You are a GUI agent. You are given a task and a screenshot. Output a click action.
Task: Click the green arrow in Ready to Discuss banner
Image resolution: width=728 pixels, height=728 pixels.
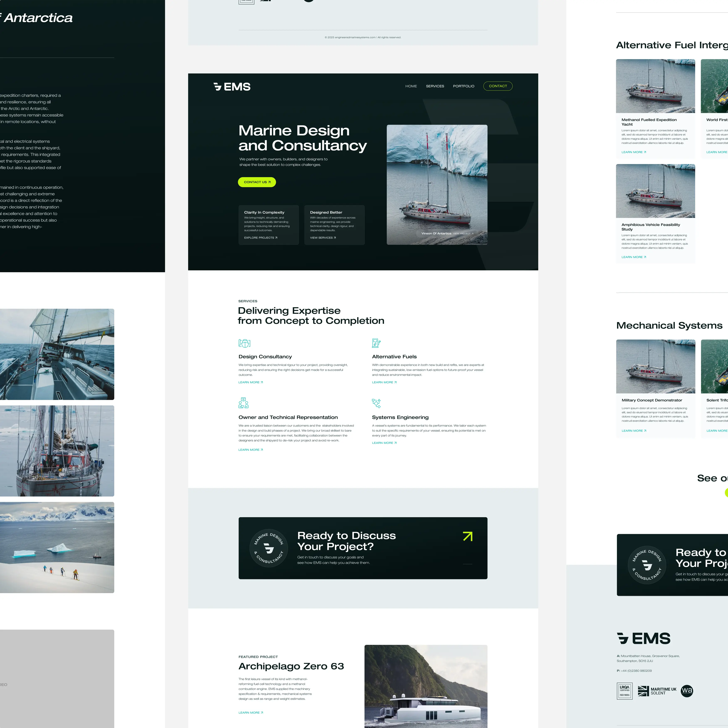coord(467,536)
